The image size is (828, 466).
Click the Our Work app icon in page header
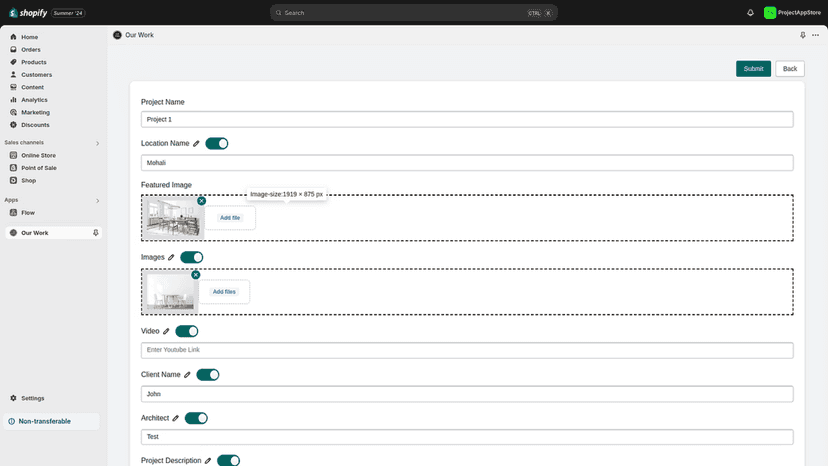click(117, 35)
